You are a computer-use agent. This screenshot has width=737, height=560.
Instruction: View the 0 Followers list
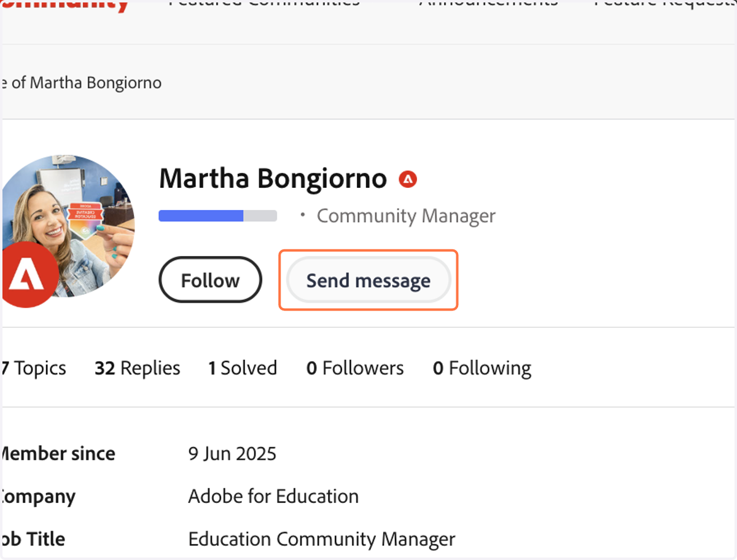point(355,368)
